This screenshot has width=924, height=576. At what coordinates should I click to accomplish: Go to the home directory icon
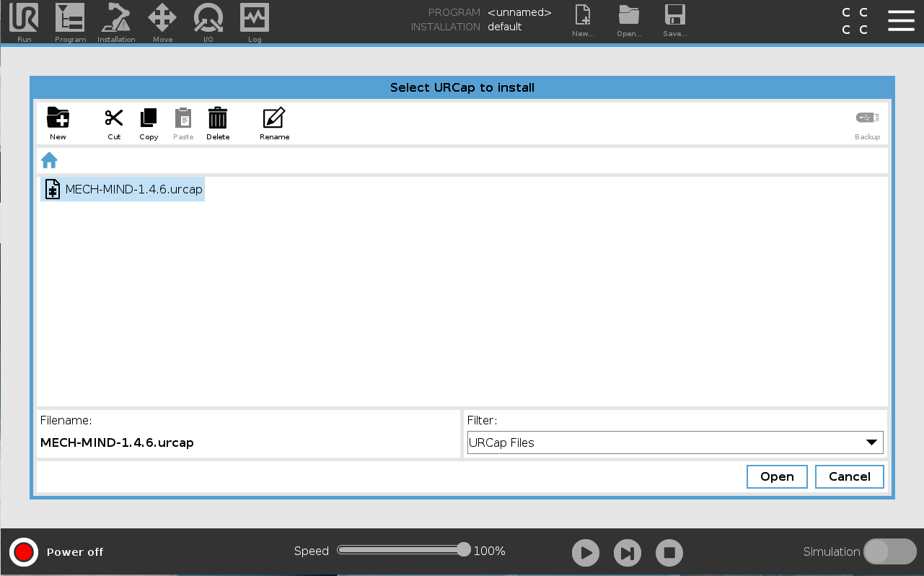tap(49, 160)
